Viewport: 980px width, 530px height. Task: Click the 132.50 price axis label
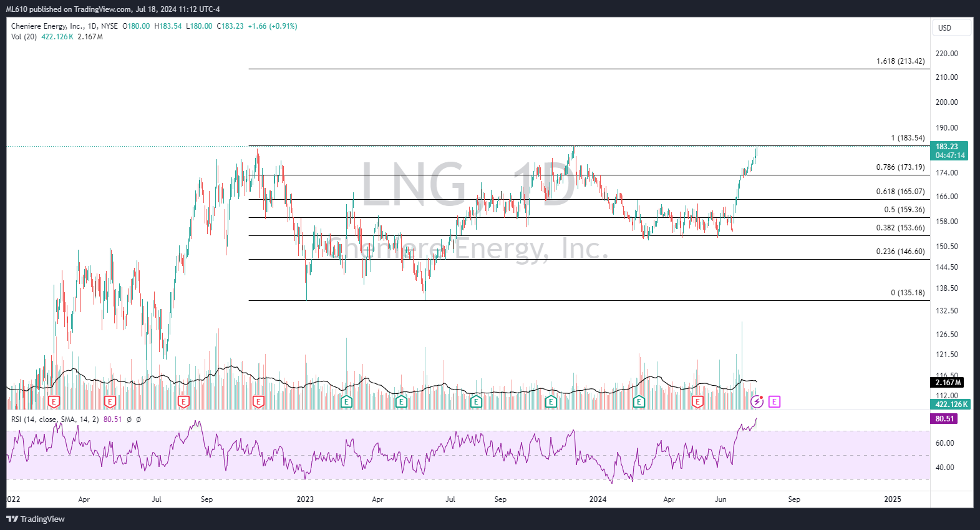[947, 311]
